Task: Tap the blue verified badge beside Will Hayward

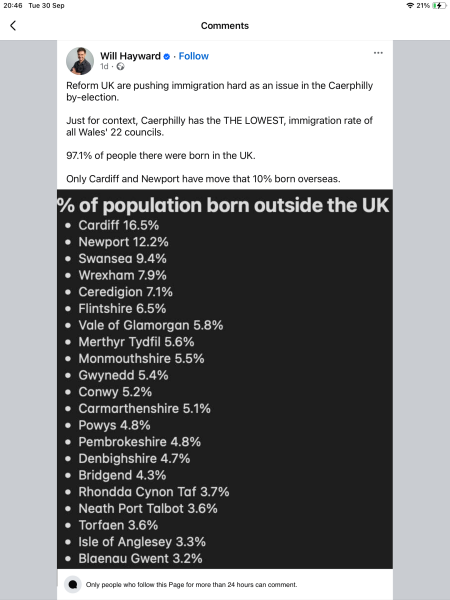Action: pos(167,57)
